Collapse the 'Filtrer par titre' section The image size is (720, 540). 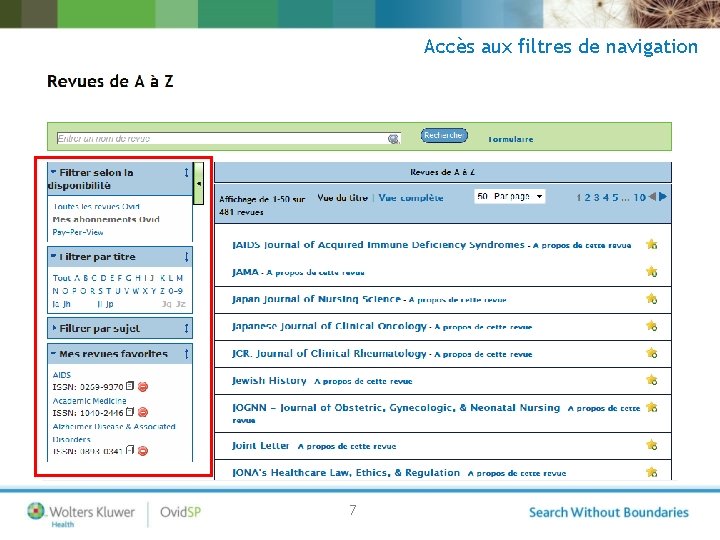(x=53, y=256)
